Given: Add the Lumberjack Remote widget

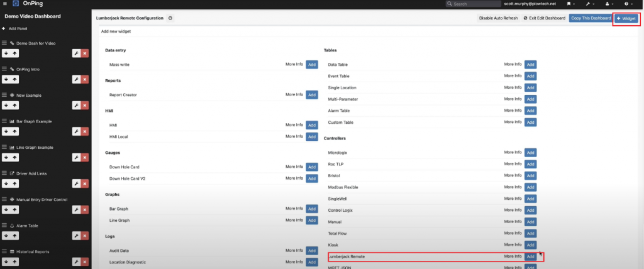Looking at the screenshot, I should pos(530,256).
